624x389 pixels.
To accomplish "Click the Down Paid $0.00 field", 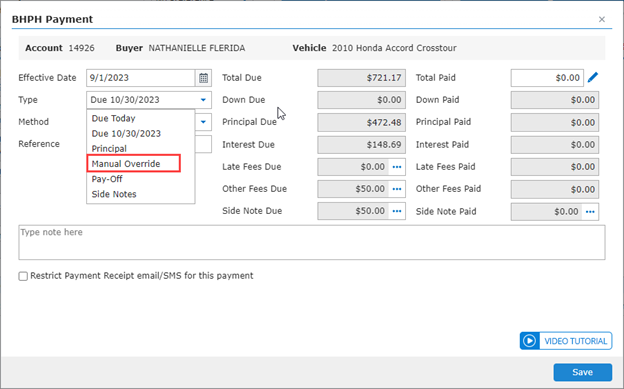I will [555, 100].
